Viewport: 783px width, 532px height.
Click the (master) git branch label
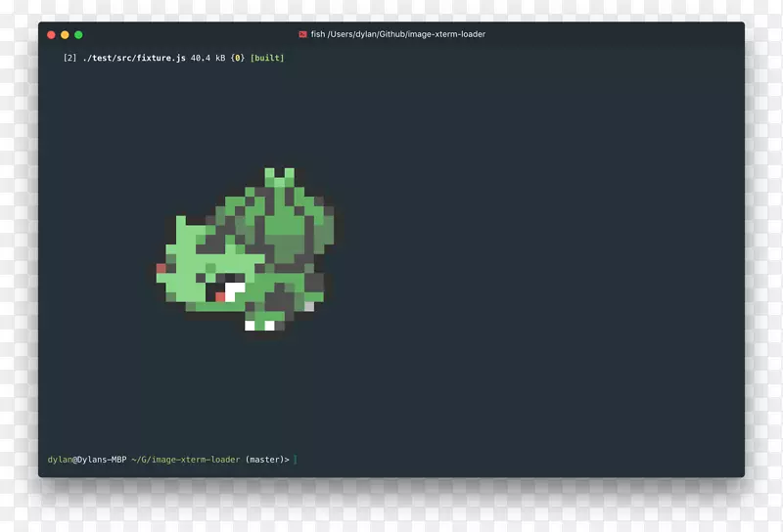click(264, 460)
